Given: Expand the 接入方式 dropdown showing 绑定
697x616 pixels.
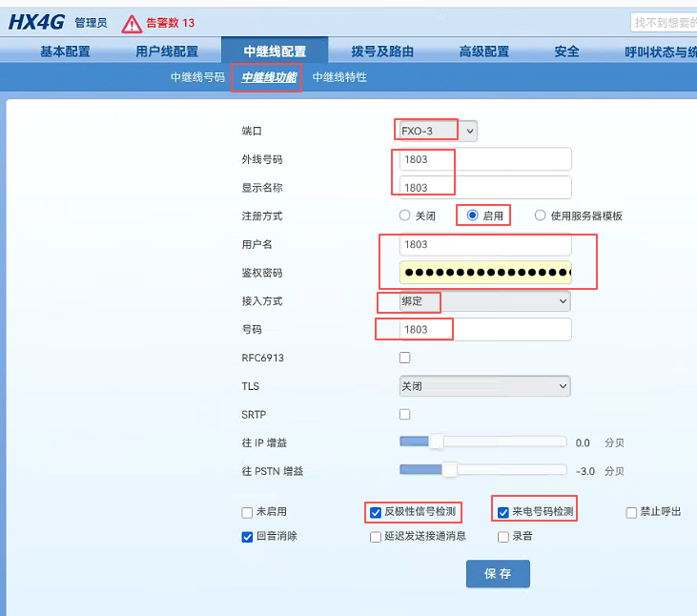Looking at the screenshot, I should [x=485, y=301].
